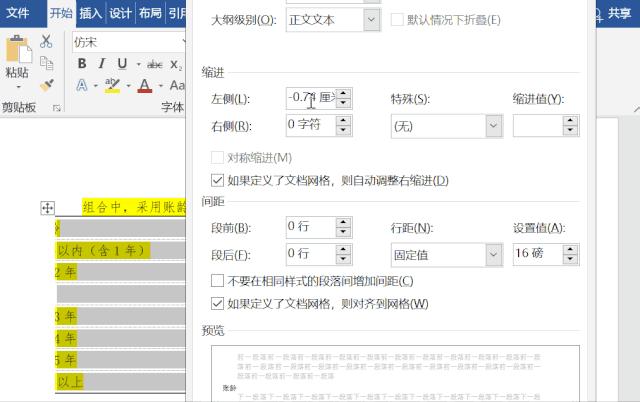
Task: Apply red font color
Action: 145,85
